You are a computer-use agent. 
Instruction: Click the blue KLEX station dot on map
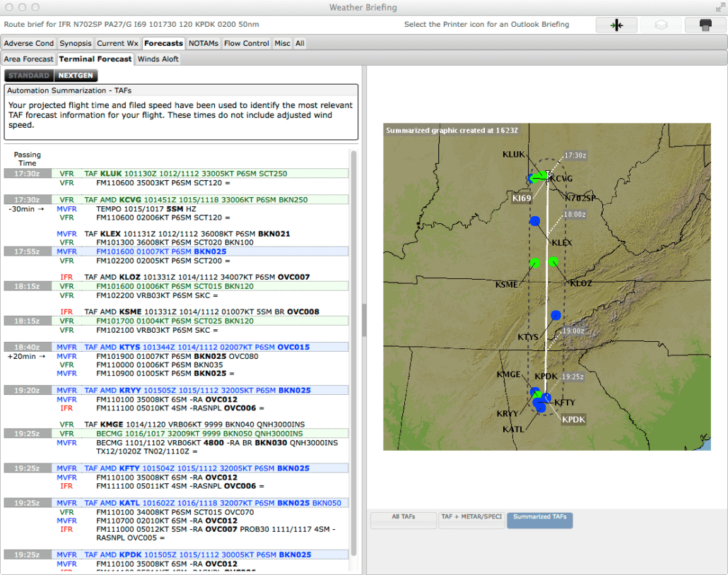coord(535,221)
